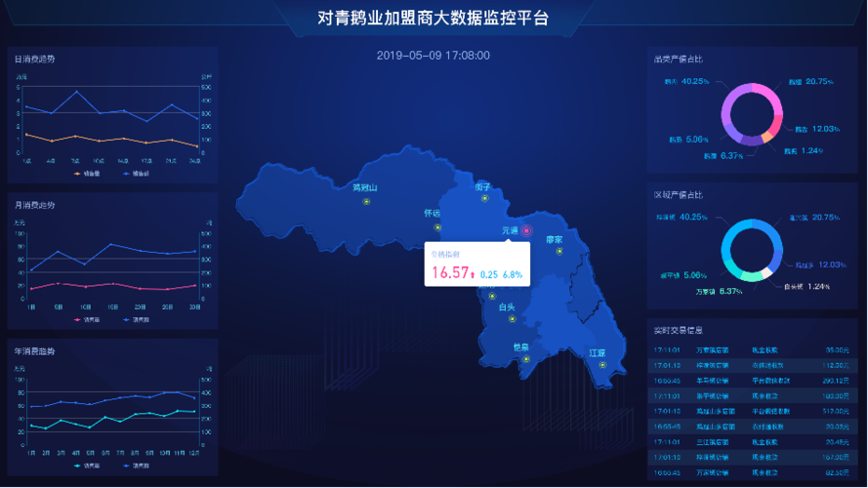
Task: Click the 月消费趋势 panel title
Action: 34,205
